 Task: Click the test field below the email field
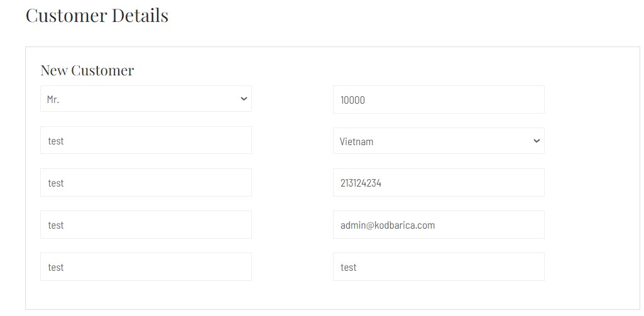coord(439,267)
